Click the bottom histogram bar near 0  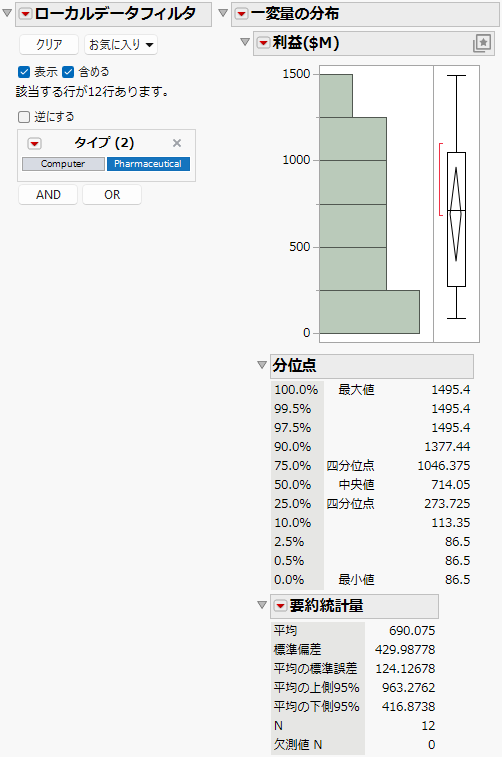369,312
